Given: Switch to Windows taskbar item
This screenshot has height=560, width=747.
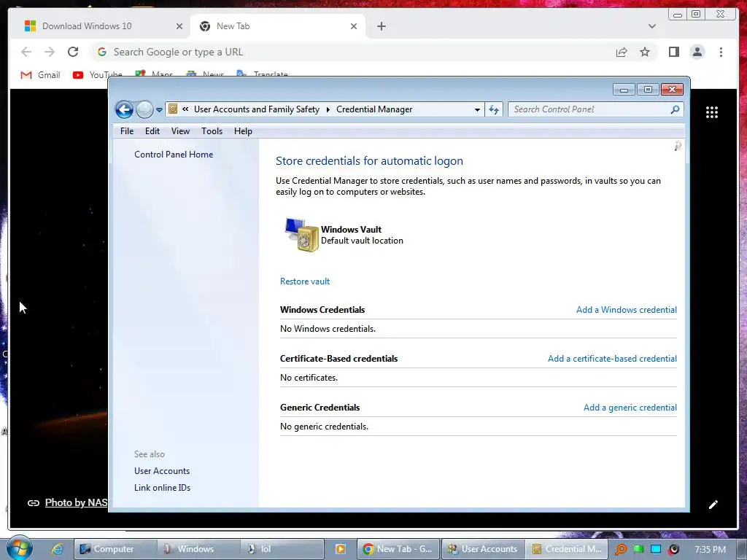Looking at the screenshot, I should point(198,549).
